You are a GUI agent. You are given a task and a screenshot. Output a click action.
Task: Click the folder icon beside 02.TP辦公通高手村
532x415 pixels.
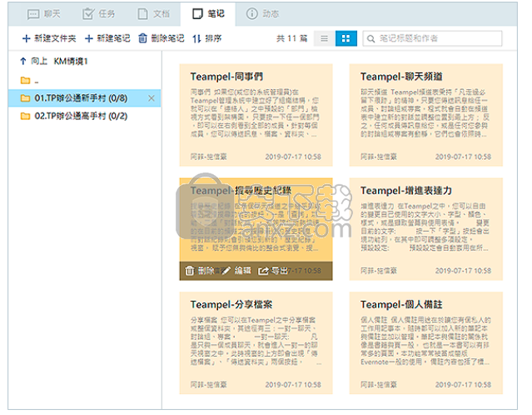25,116
